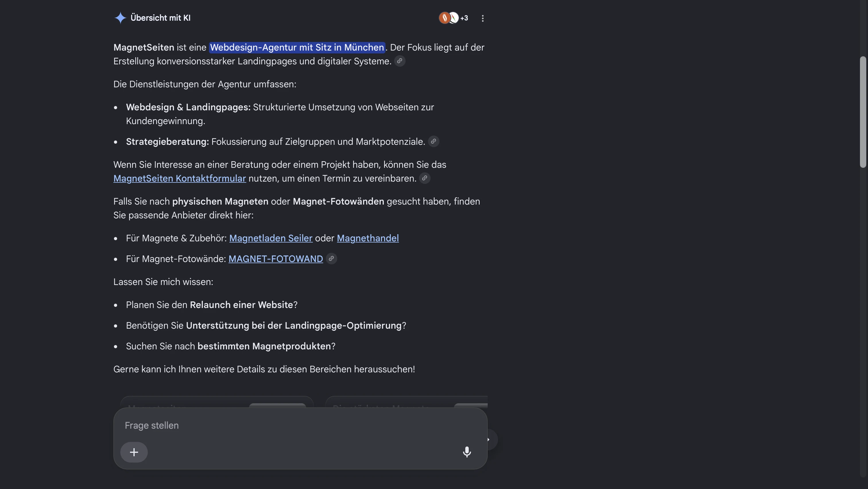Click the AI overview sparkle icon

click(x=120, y=18)
